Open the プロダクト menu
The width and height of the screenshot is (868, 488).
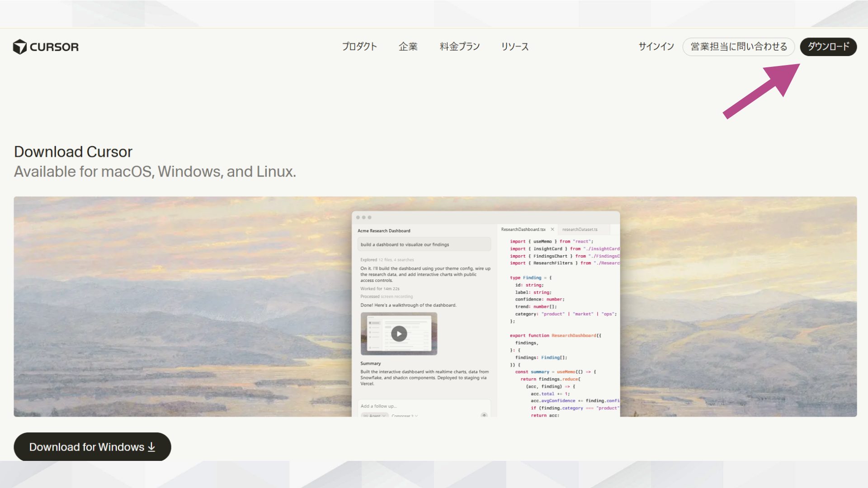[359, 47]
